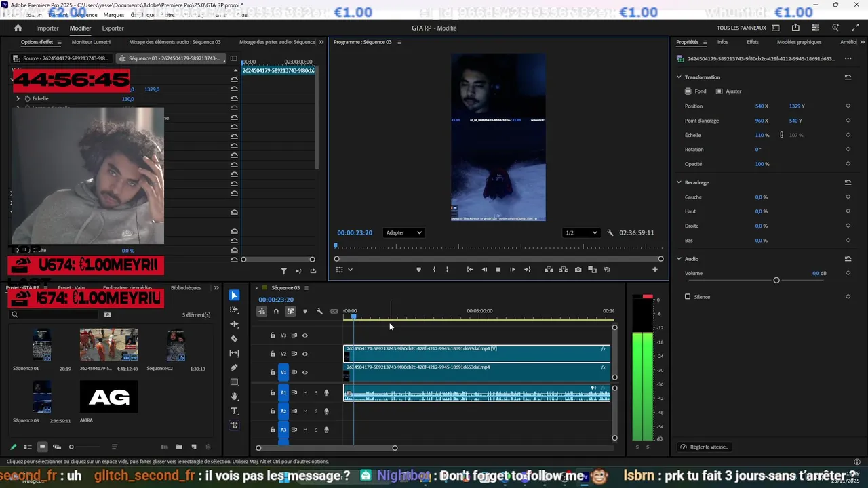Screen dimensions: 868x488
Task: Open the Adapter zoom level dropdown
Action: [404, 232]
